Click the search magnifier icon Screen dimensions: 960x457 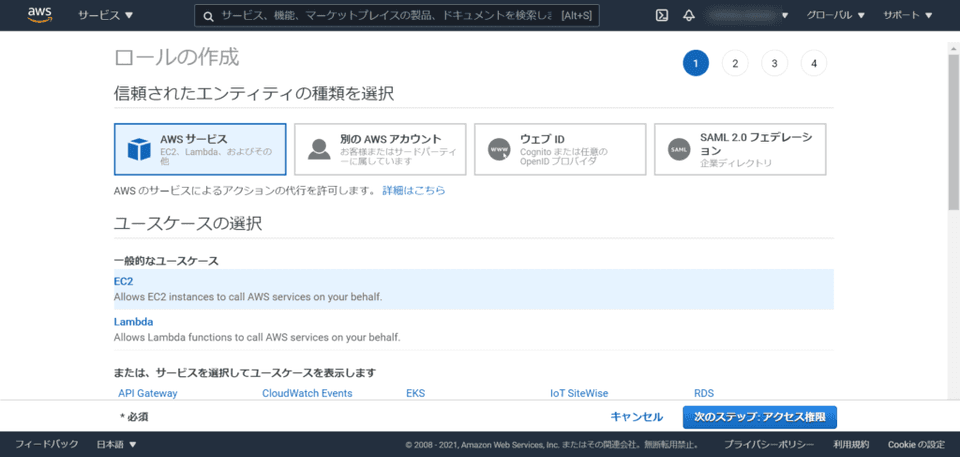pyautogui.click(x=207, y=16)
